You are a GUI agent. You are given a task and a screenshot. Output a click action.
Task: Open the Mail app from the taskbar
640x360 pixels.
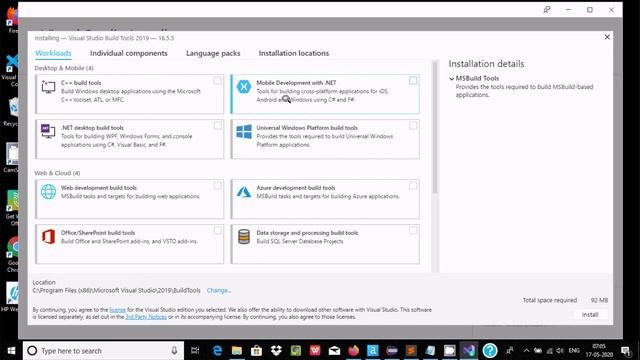pos(334,351)
